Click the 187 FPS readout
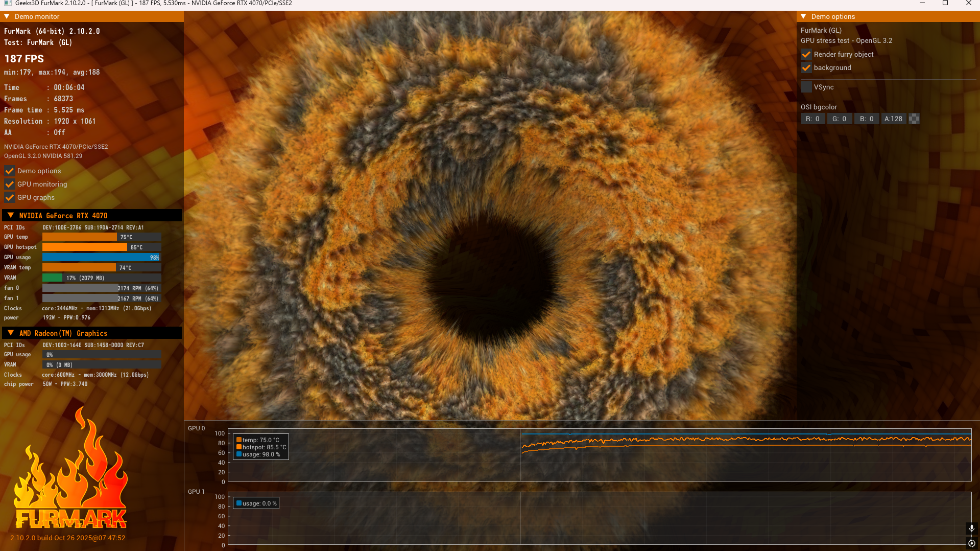 [x=24, y=59]
